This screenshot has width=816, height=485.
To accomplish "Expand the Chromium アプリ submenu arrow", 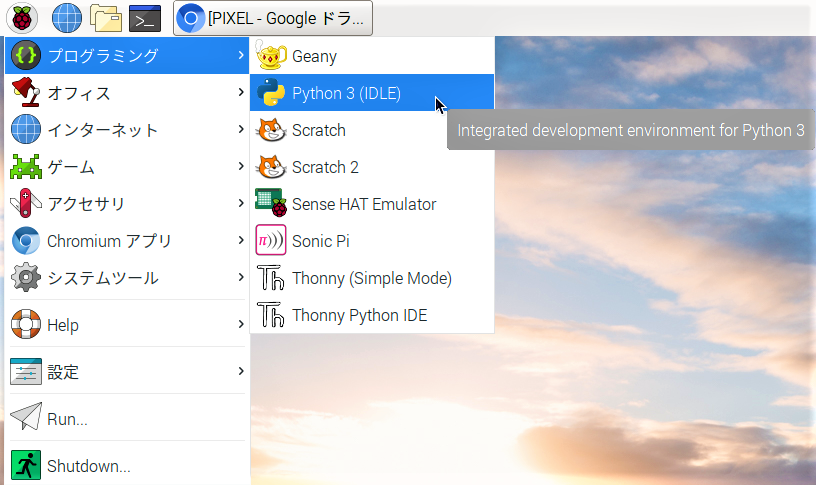I will pos(240,240).
